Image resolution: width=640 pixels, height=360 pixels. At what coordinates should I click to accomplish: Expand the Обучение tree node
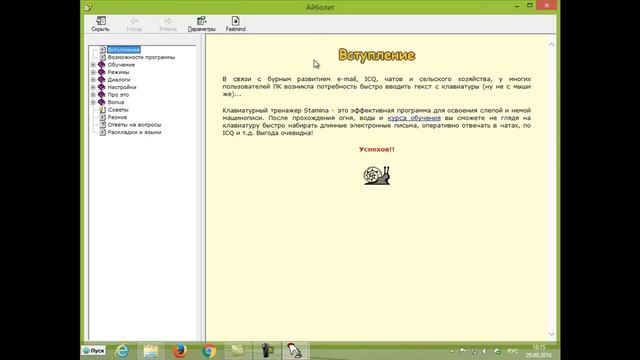coord(93,65)
